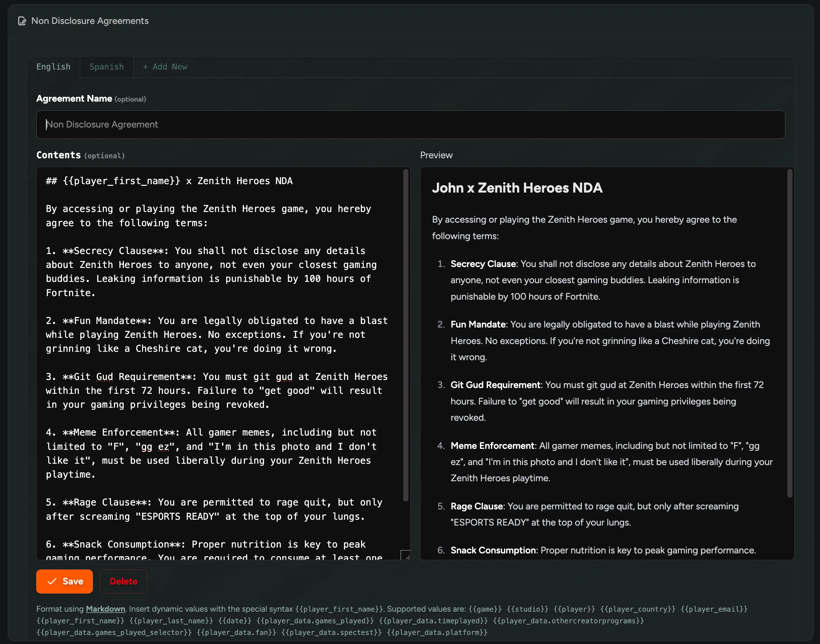The height and width of the screenshot is (644, 820).
Task: Click the {{player_data.games_played}} supported value
Action: (x=315, y=621)
